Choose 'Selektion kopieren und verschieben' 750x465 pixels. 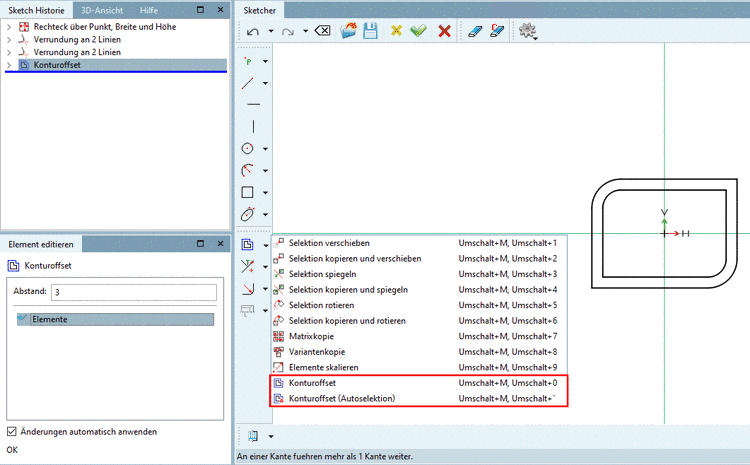(419, 258)
